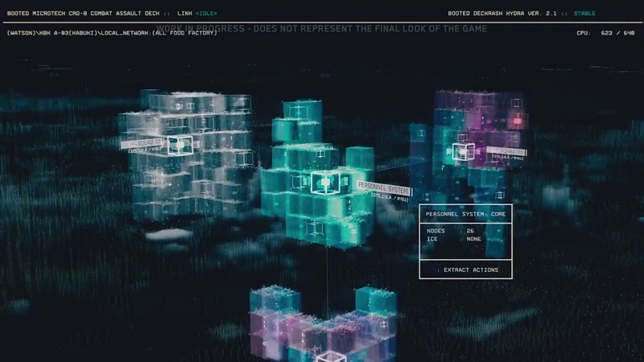Image resolution: width=644 pixels, height=362 pixels.
Task: Click the NODES 26 row in info panel
Action: [x=451, y=230]
